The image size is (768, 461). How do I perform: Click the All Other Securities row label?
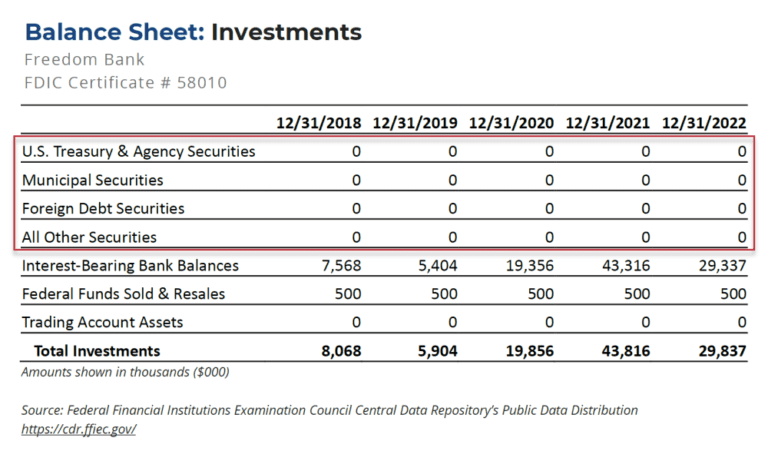[x=89, y=237]
